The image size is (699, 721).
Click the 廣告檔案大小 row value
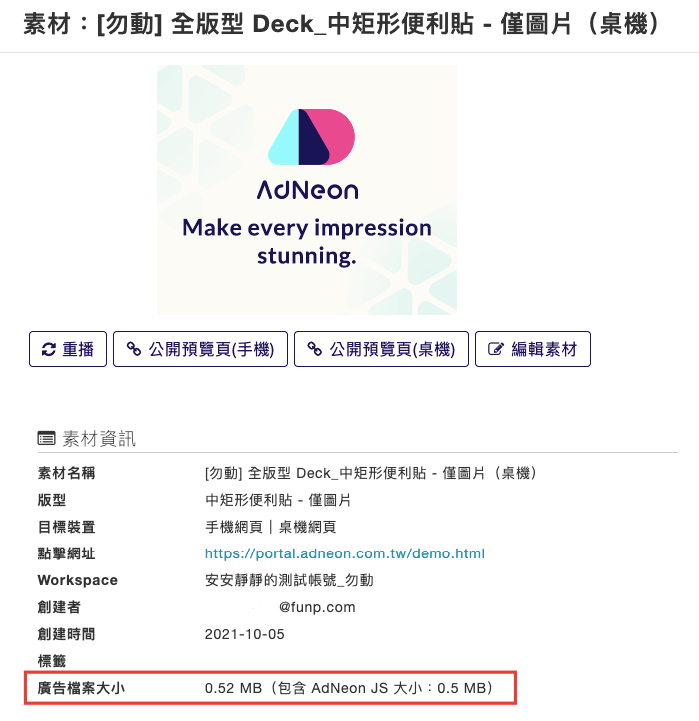tap(349, 688)
